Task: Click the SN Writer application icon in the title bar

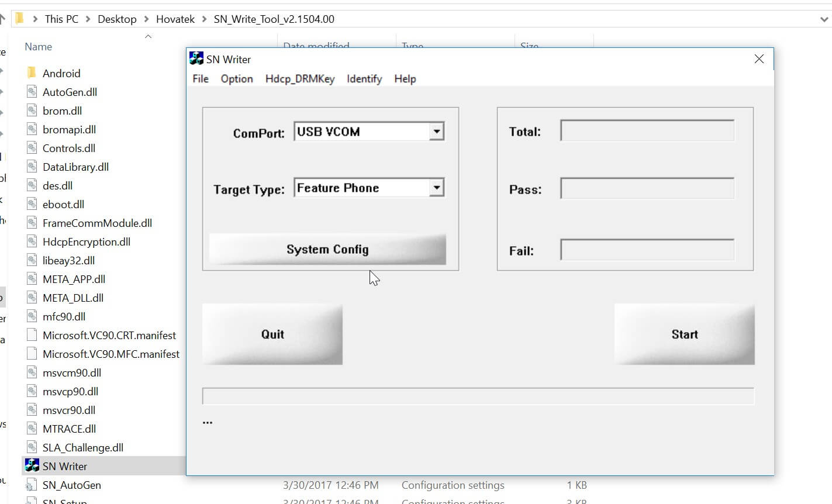Action: [x=195, y=58]
